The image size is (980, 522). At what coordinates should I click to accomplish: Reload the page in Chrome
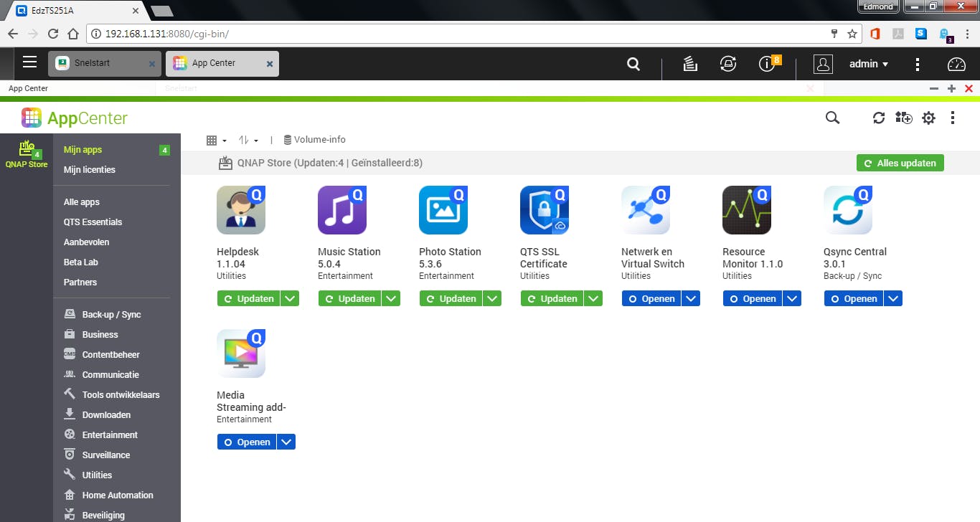click(52, 34)
